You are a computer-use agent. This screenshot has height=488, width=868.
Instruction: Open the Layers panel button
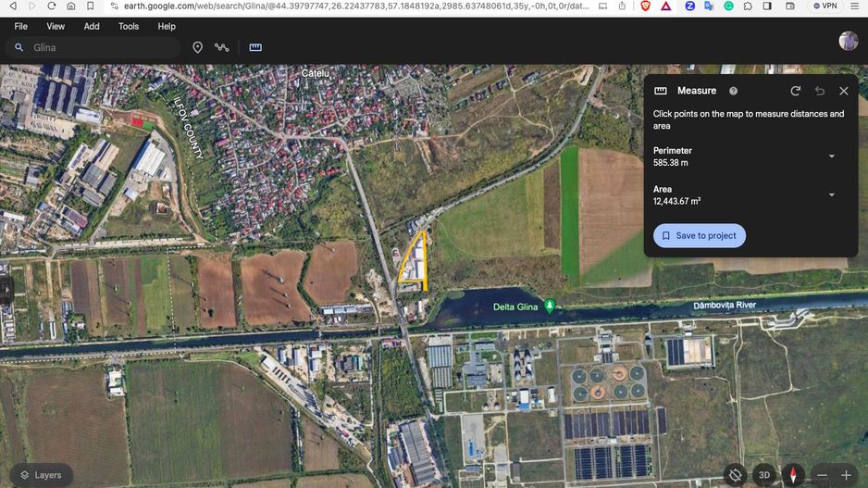[x=41, y=475]
